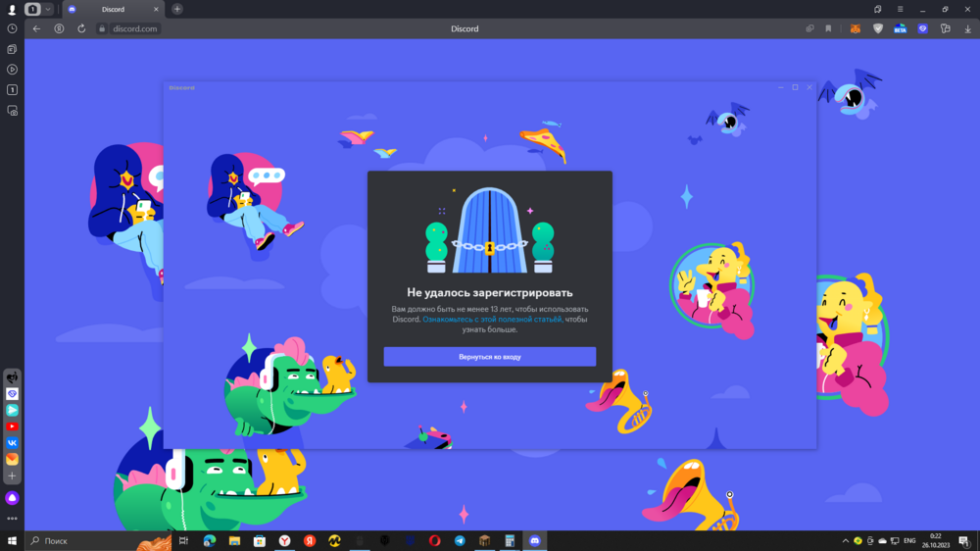Close the Discord browser tab
Image resolution: width=980 pixels, height=551 pixels.
[156, 10]
